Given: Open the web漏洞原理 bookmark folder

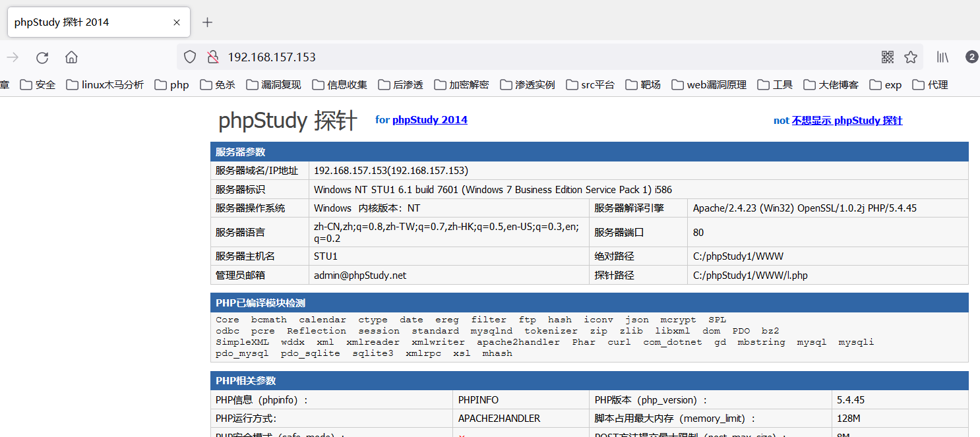Looking at the screenshot, I should tap(709, 85).
